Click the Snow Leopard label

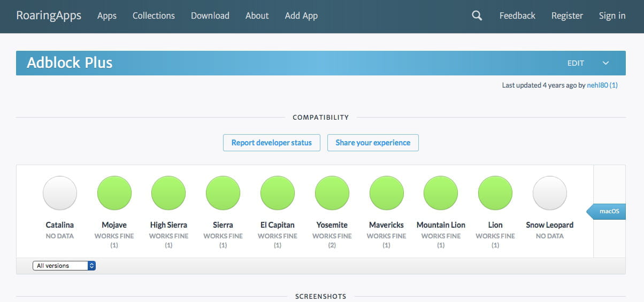(550, 225)
